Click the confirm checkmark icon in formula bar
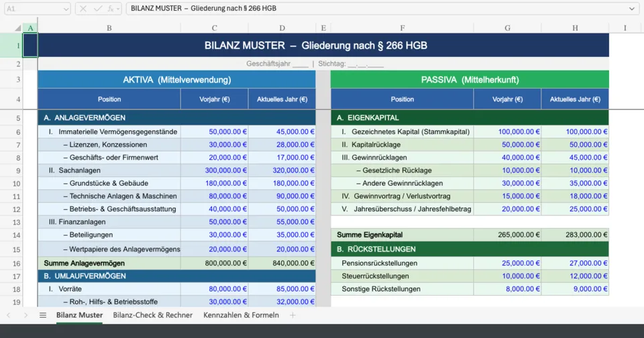The height and width of the screenshot is (338, 644). (98, 9)
